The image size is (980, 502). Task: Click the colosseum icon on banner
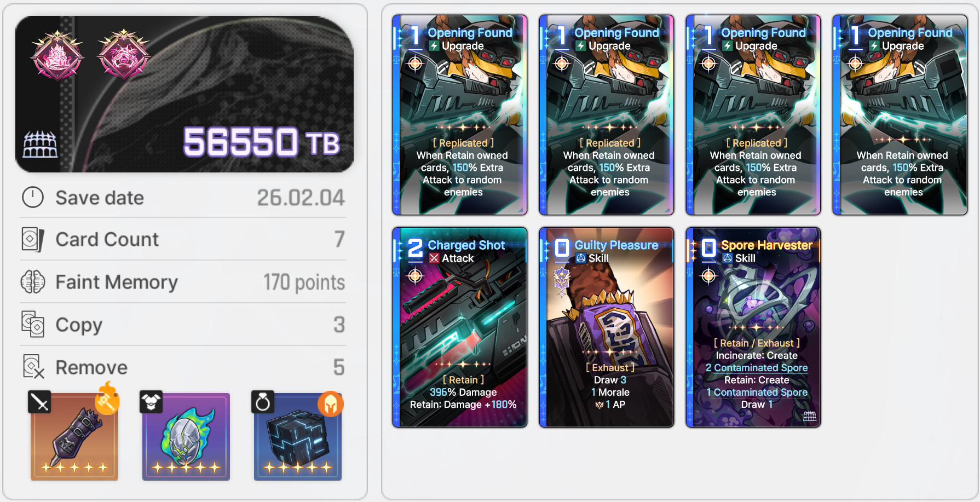pos(40,145)
